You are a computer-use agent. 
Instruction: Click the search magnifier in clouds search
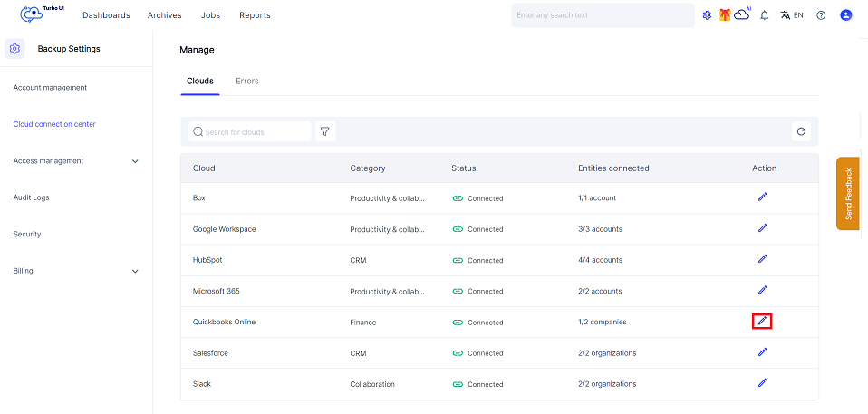(x=198, y=131)
